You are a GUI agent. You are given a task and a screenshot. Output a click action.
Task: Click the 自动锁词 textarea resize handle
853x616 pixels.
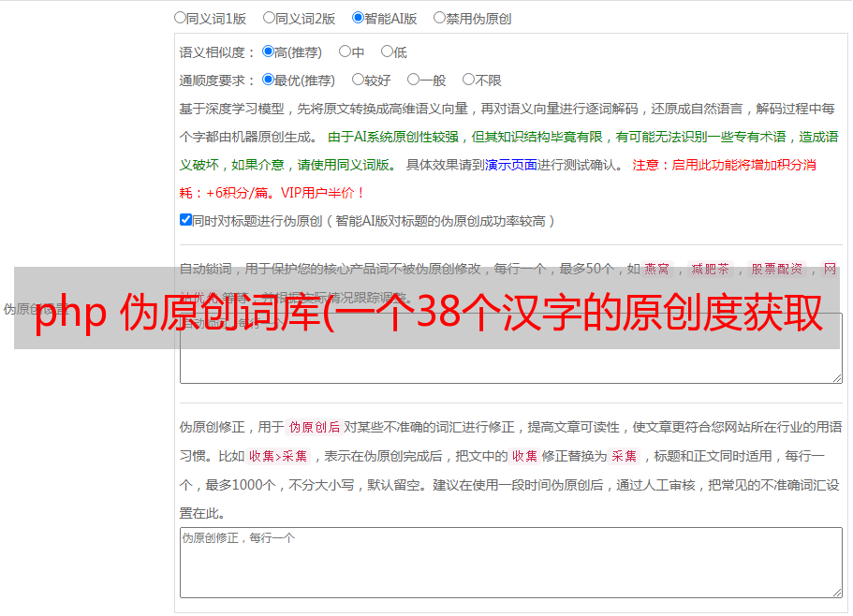(x=837, y=378)
